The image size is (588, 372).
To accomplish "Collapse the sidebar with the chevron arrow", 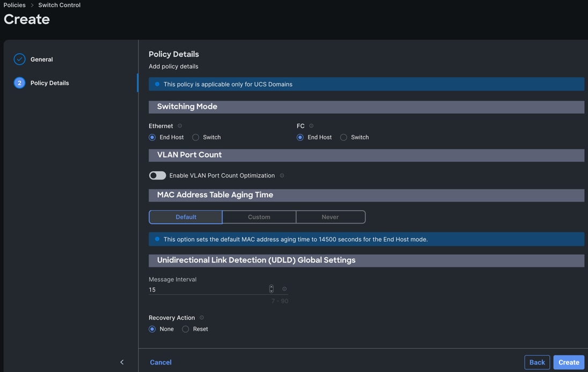I will tap(122, 362).
